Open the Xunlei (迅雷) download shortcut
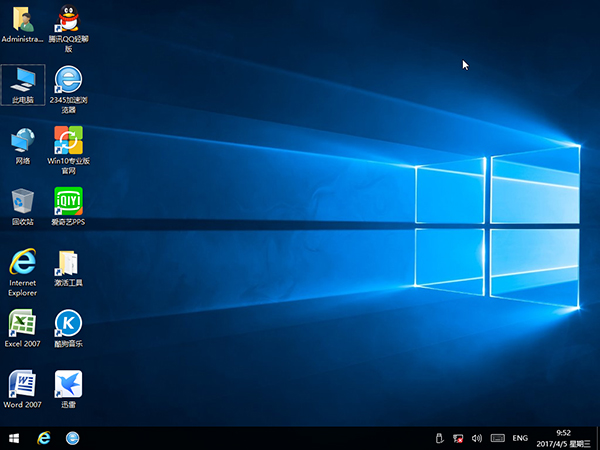Screen dimensions: 600x450 pos(68,384)
